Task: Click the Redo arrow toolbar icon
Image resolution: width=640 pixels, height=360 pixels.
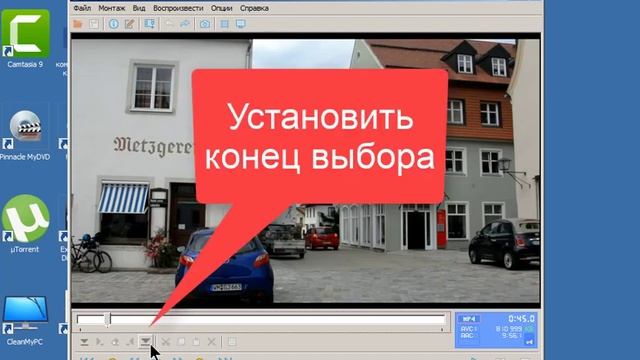Action: [185, 24]
